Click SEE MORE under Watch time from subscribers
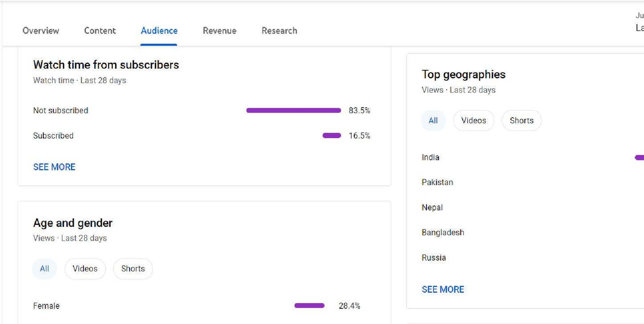The height and width of the screenshot is (324, 644). [54, 167]
